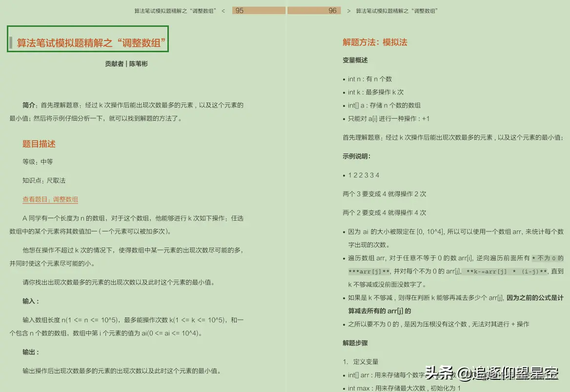Click the bullet beside 'int[] a : 存储 n 个数的数组'
570x392 pixels.
point(345,105)
